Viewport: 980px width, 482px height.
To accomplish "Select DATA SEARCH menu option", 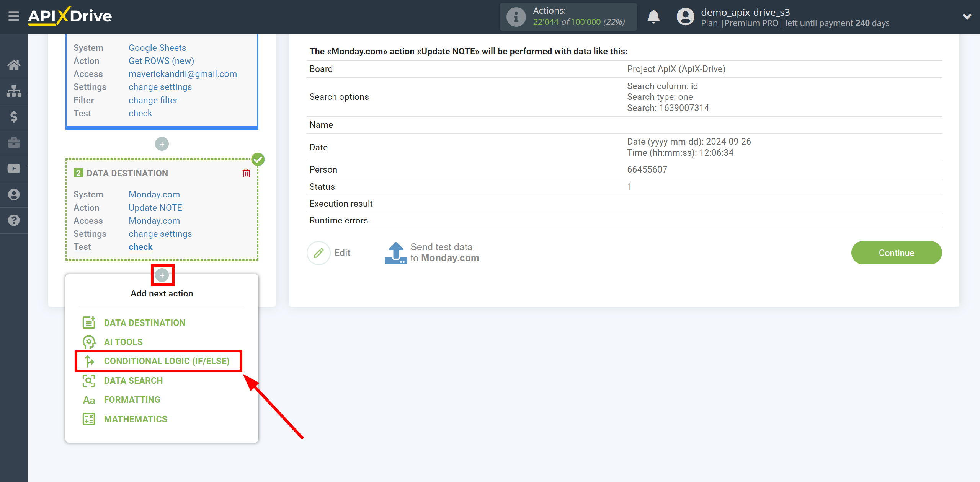I will tap(133, 381).
